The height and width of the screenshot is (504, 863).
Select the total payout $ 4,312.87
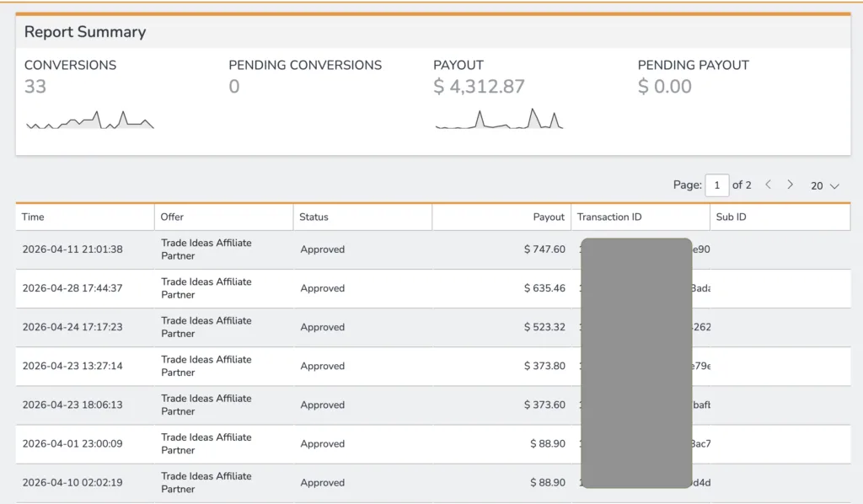pos(479,86)
